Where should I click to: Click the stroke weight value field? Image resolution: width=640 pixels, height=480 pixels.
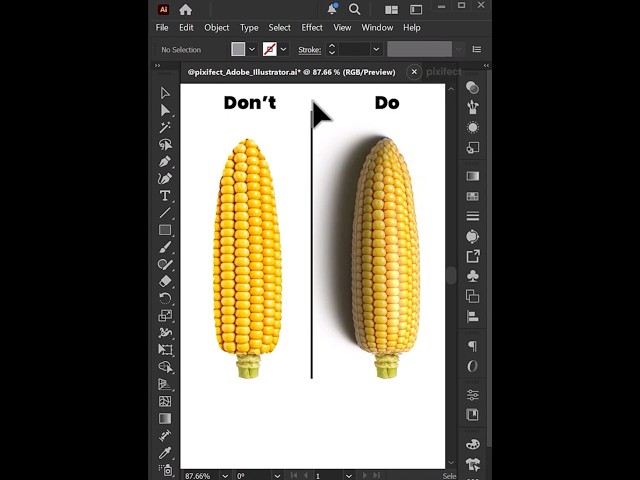(354, 49)
